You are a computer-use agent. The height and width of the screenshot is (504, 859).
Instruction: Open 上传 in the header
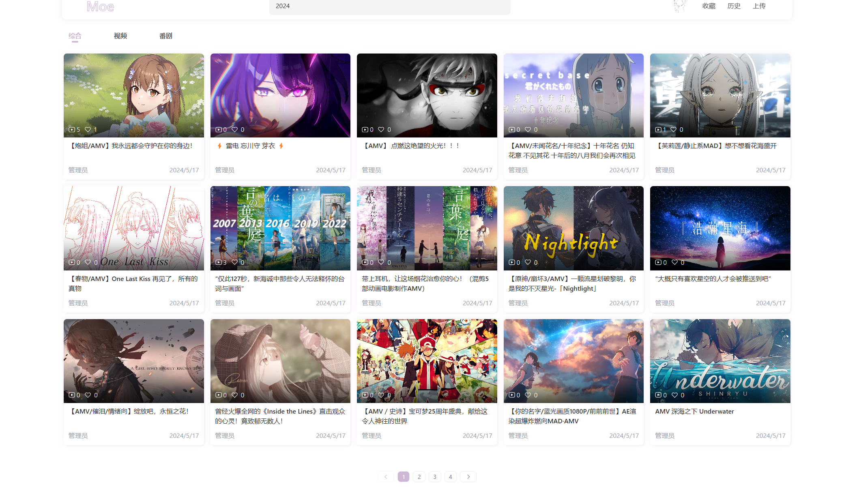pyautogui.click(x=759, y=6)
